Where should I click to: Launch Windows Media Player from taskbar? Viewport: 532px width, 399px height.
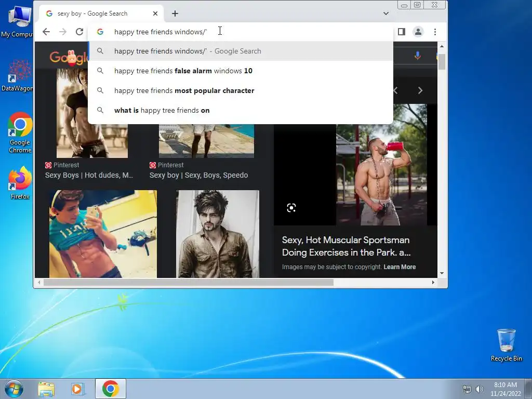pyautogui.click(x=78, y=389)
